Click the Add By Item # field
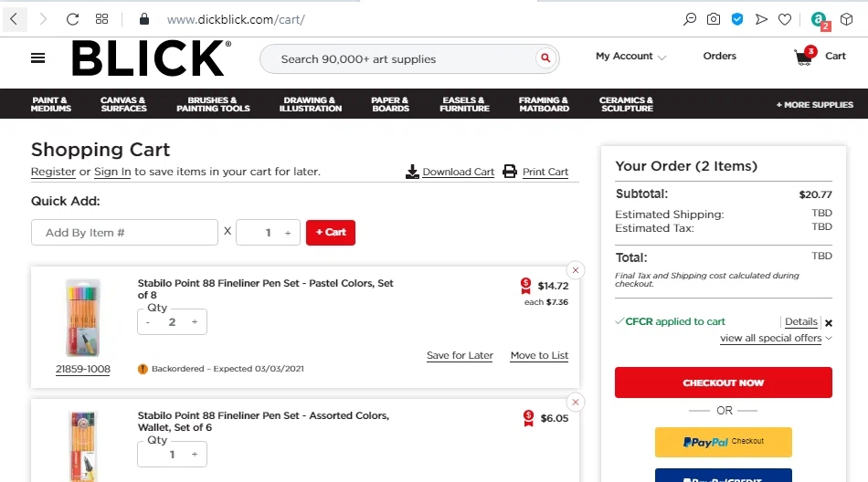 124,233
